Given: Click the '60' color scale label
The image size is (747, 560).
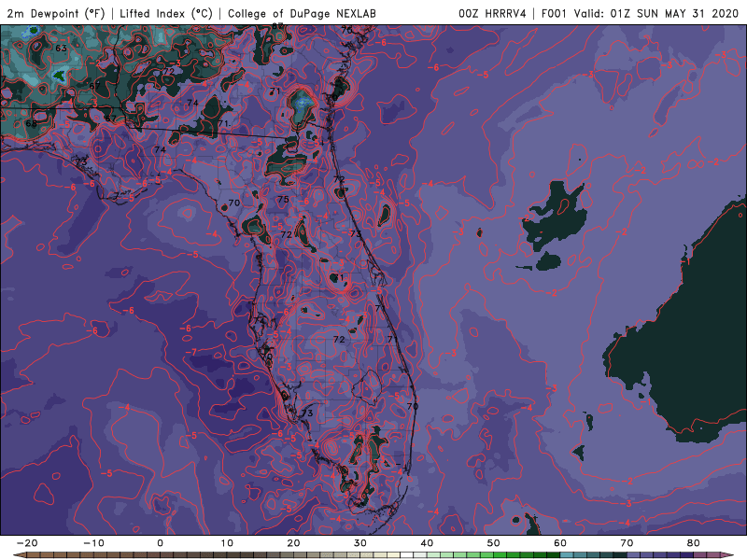Looking at the screenshot, I should point(560,543).
